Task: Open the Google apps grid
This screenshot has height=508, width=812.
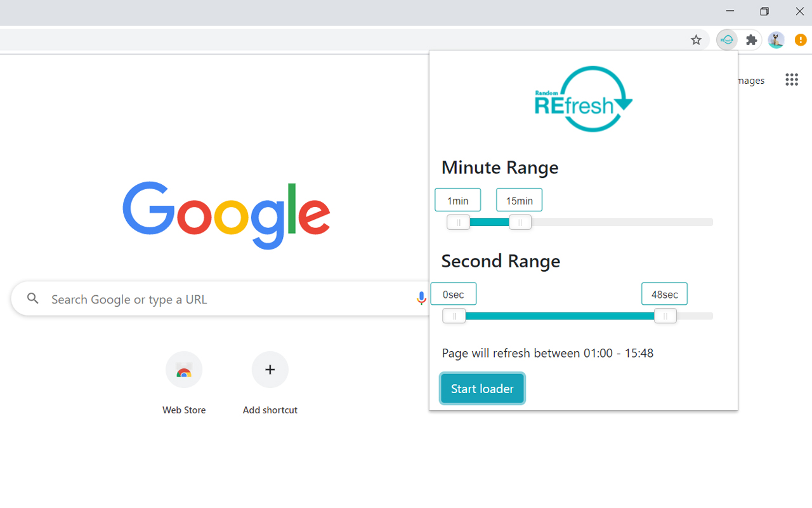Action: pyautogui.click(x=791, y=79)
